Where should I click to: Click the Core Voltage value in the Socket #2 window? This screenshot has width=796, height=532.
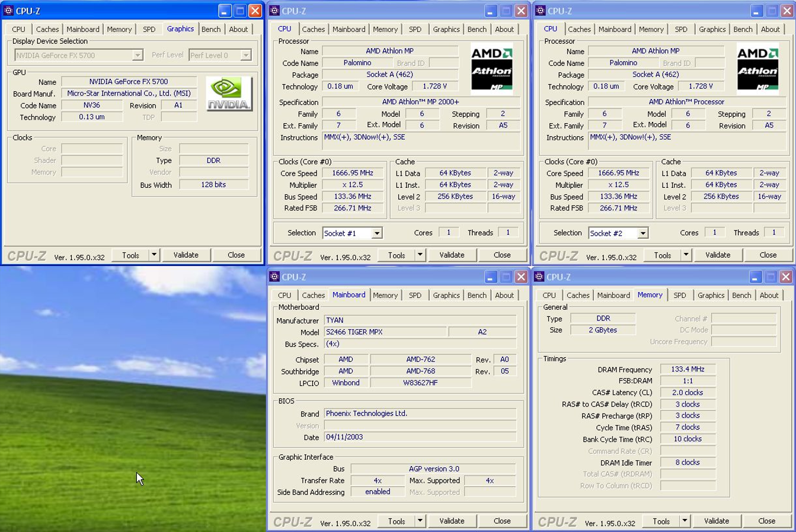[x=701, y=86]
